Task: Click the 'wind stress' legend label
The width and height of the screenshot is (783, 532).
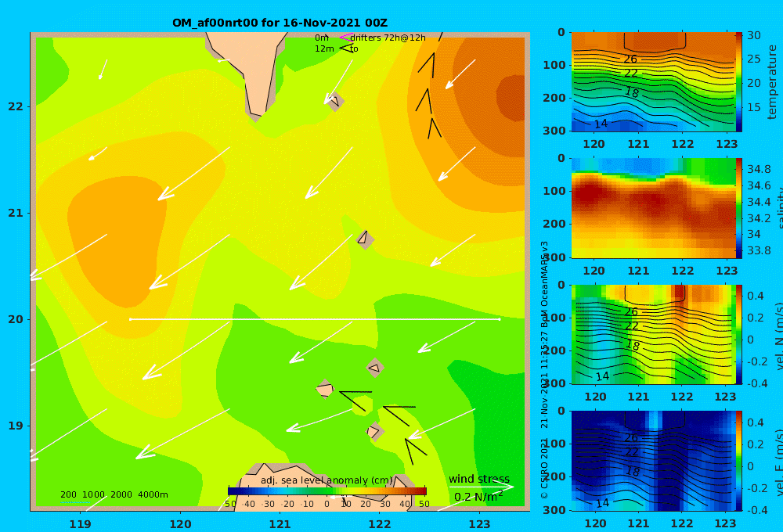Action: [479, 479]
